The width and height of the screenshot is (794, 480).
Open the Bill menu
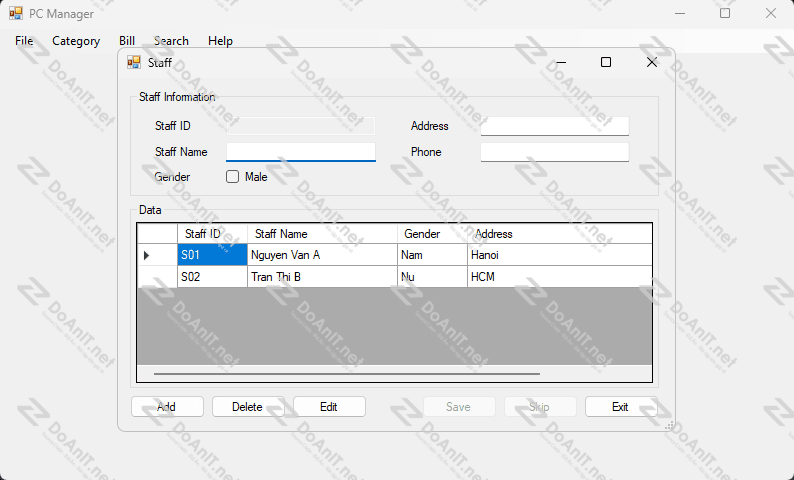127,41
